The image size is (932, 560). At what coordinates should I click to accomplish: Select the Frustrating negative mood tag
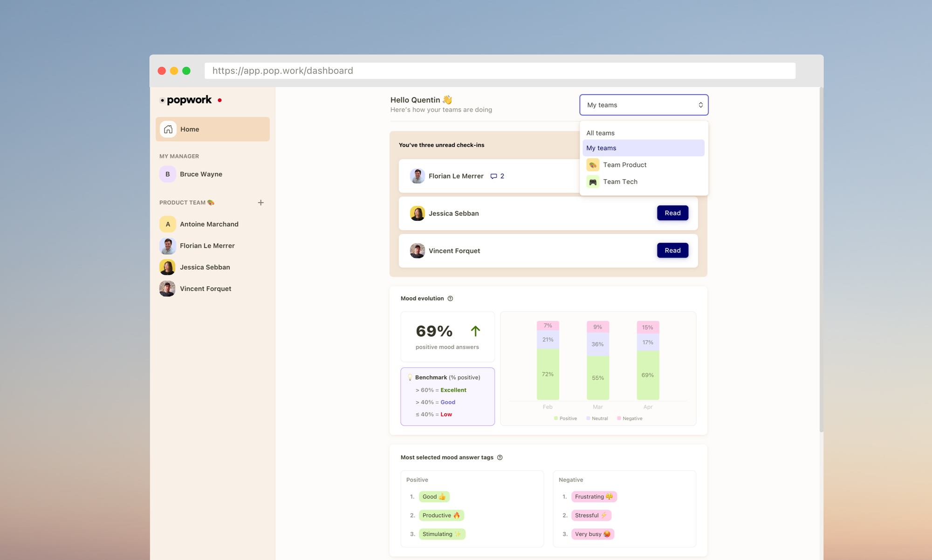tap(593, 497)
